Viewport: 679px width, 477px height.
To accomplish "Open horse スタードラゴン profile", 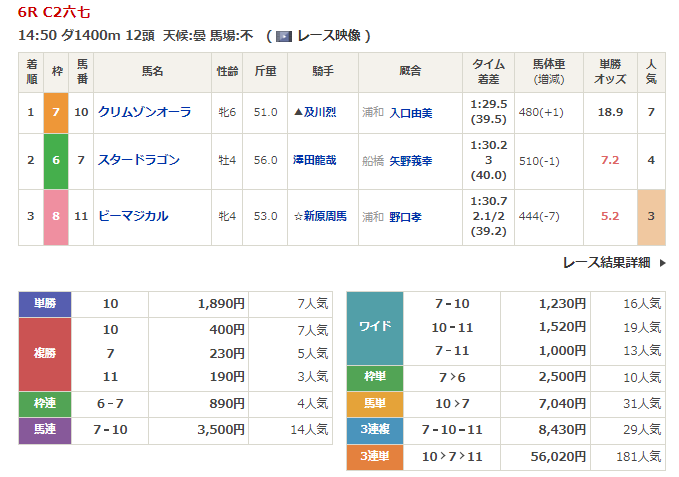I will pyautogui.click(x=139, y=160).
